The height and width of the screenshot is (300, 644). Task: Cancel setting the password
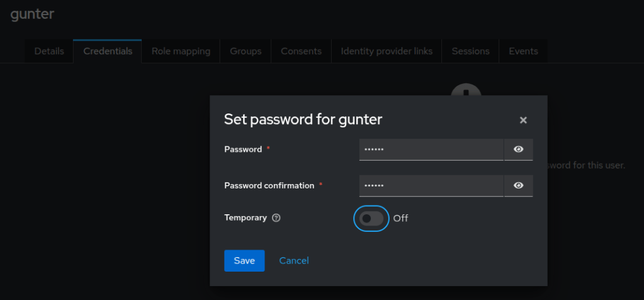coord(294,260)
